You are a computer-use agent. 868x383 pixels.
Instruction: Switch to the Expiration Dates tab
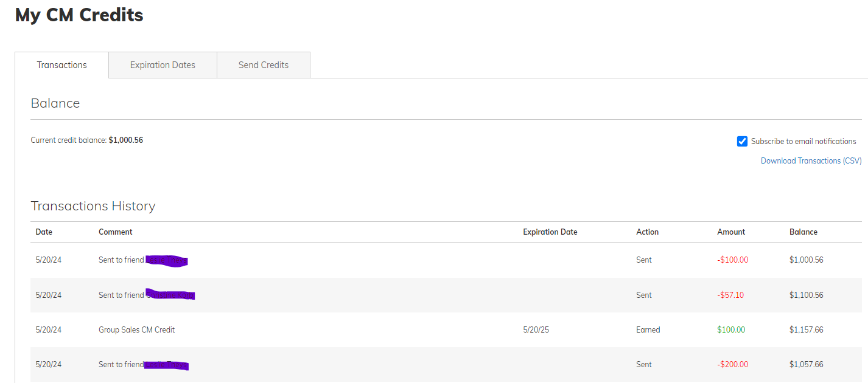pyautogui.click(x=163, y=65)
